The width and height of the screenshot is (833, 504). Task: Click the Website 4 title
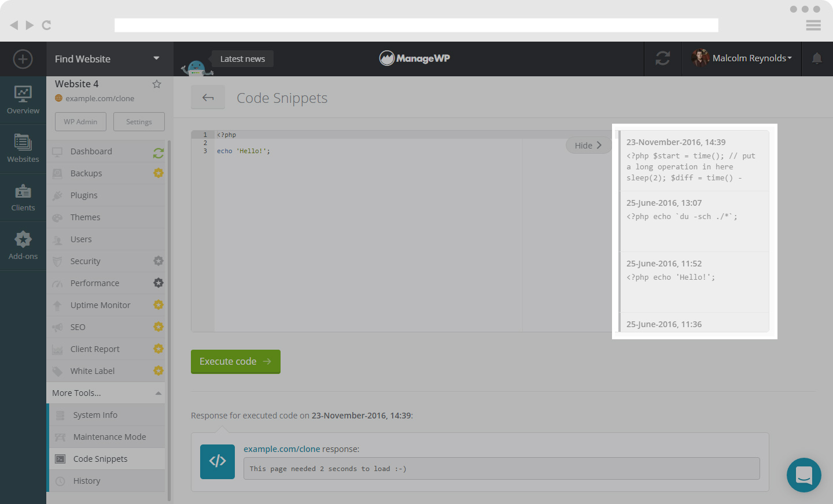point(77,84)
